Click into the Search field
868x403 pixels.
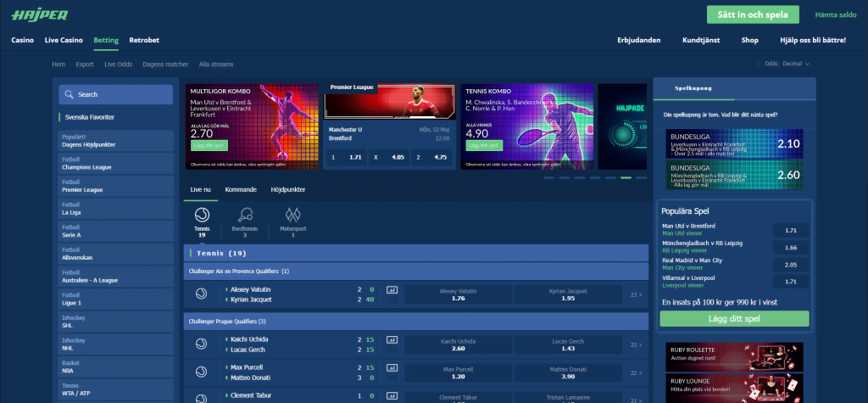pos(115,94)
